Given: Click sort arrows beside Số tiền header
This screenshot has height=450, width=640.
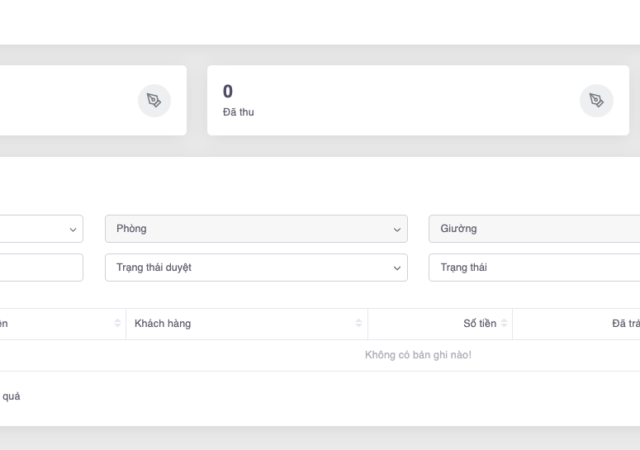Looking at the screenshot, I should pyautogui.click(x=504, y=323).
